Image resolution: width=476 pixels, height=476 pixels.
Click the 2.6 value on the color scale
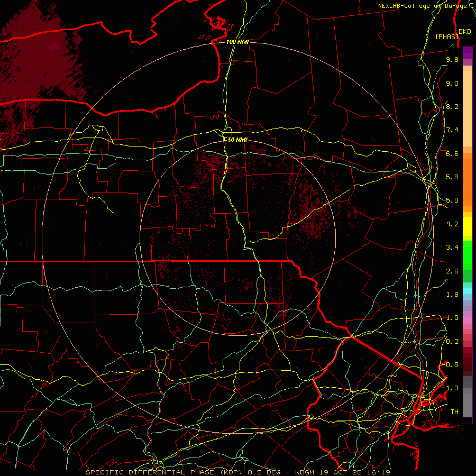point(452,271)
